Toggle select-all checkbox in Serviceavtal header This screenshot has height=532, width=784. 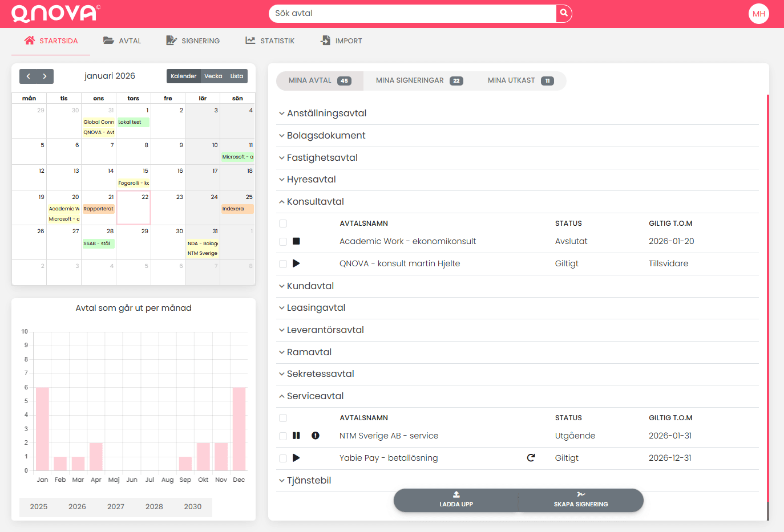coord(283,418)
